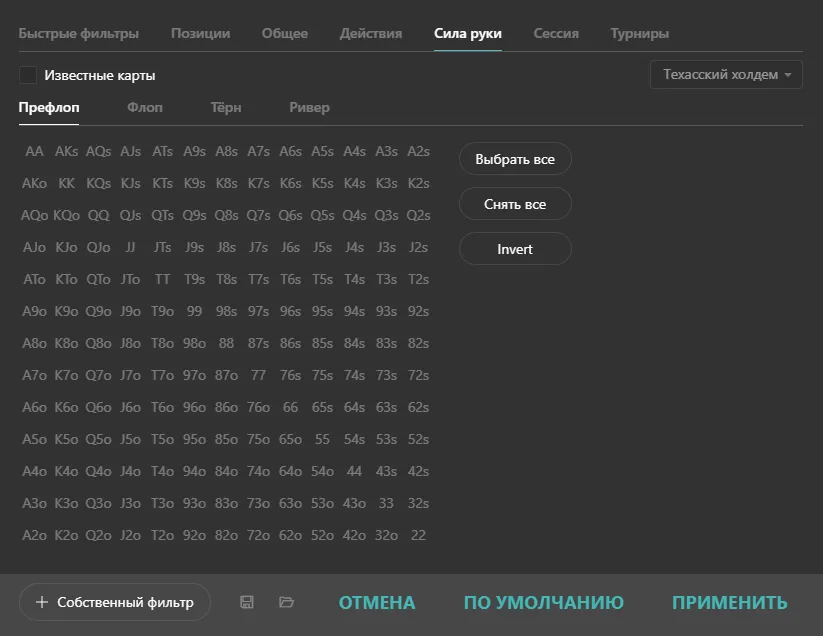Apply the filter with ПРИМЕНИТЬ

[729, 602]
